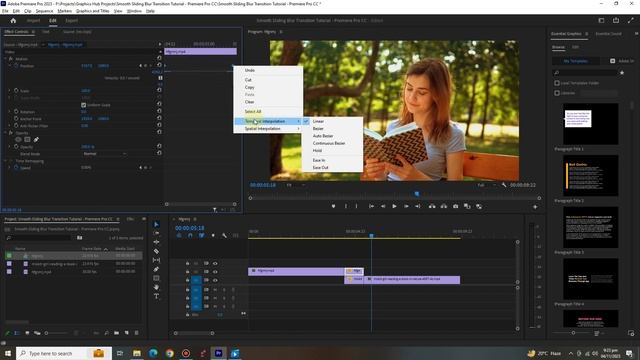The width and height of the screenshot is (640, 360).
Task: Click the Extract button
Action: 444,207
